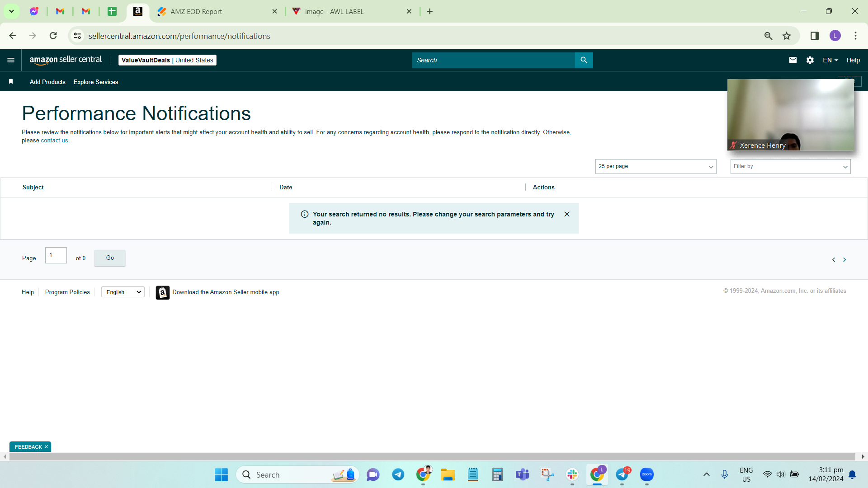Focus the Seller Central search field
Screen dimensions: 868x488
click(x=493, y=60)
